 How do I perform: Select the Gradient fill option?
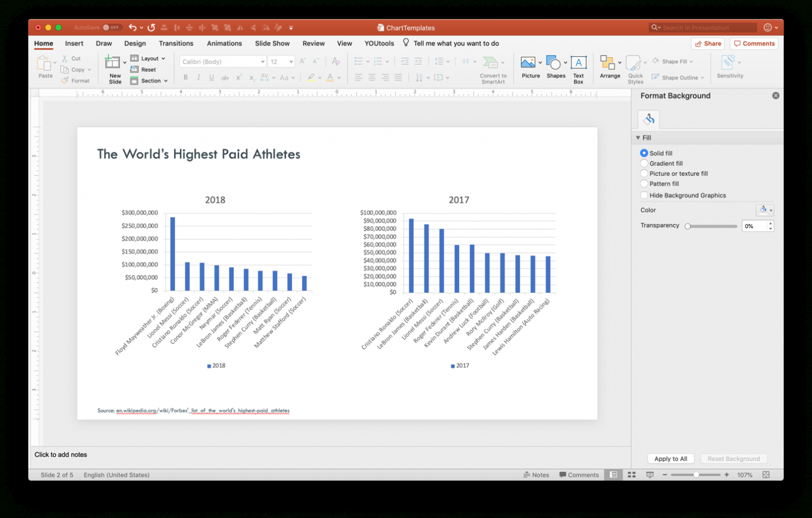click(x=644, y=163)
